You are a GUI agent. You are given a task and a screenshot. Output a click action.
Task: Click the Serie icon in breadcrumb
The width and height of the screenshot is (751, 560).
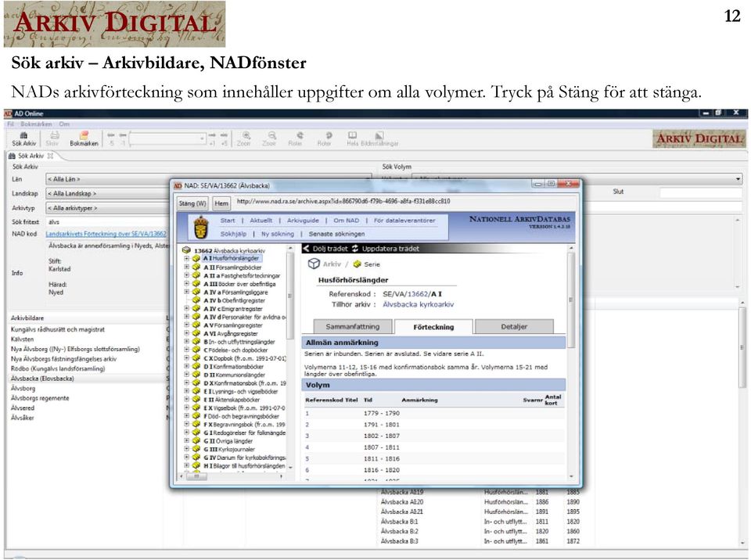[x=357, y=264]
